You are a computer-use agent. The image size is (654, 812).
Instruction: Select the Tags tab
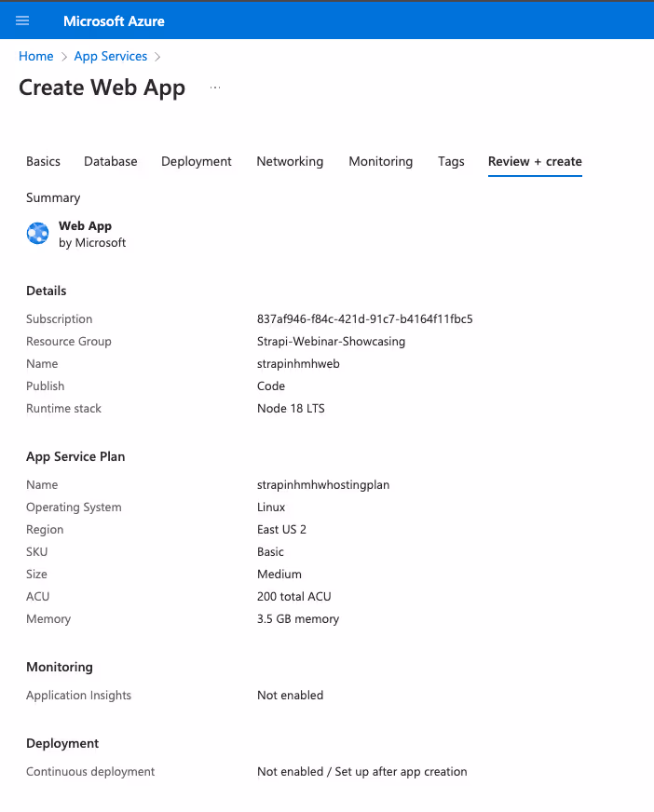[x=451, y=162]
